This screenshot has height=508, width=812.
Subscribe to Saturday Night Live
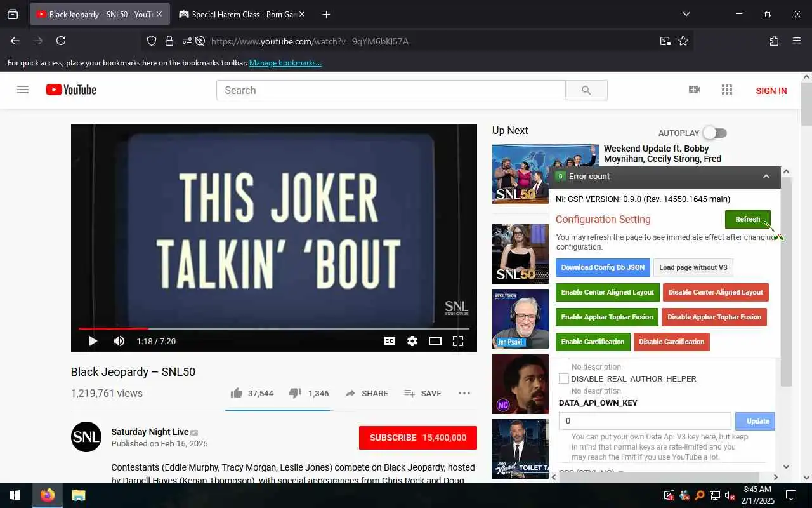[418, 438]
